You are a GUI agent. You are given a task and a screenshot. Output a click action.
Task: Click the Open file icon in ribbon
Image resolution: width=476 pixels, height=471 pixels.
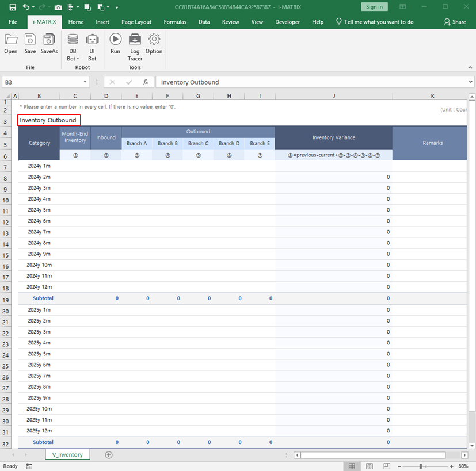coord(11,44)
